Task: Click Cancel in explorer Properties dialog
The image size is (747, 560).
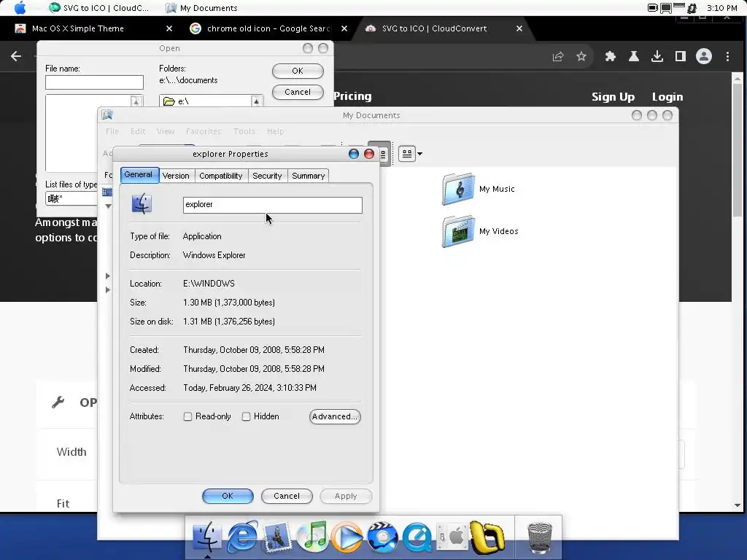Action: click(287, 496)
